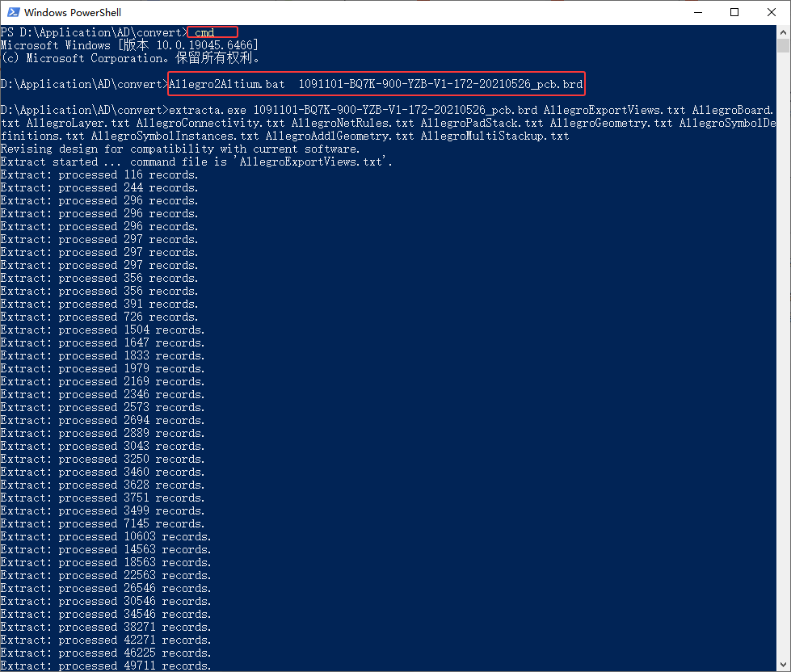
Task: Click the 'processed 116 records' line
Action: [x=99, y=175]
